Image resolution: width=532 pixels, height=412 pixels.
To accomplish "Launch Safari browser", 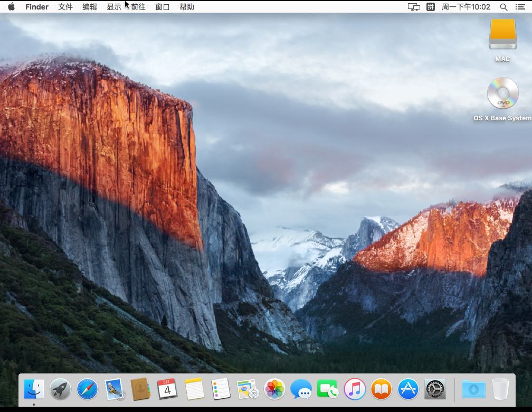I will point(87,389).
